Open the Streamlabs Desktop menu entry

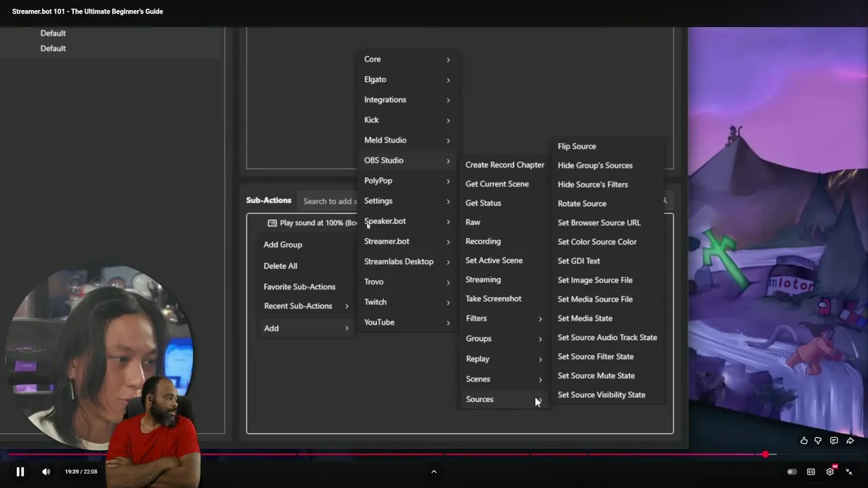pos(407,262)
